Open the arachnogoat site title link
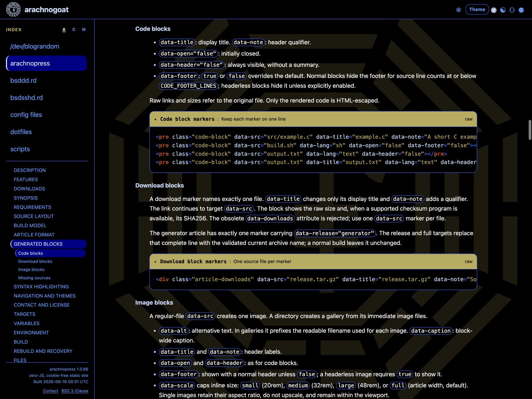Viewport: 532px width, 399px height. tap(47, 10)
